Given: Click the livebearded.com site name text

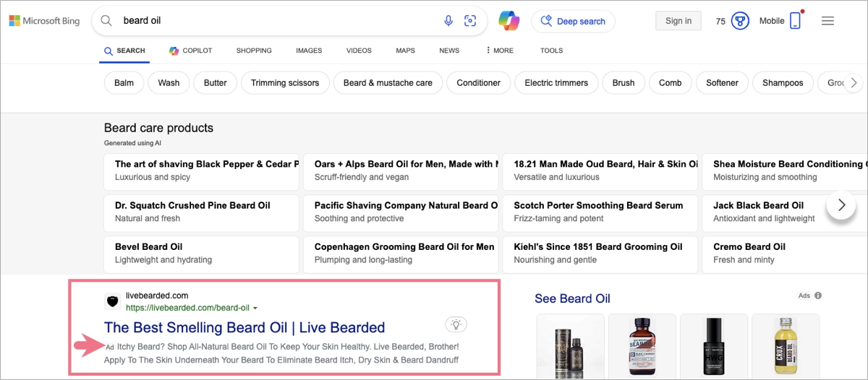Looking at the screenshot, I should [157, 295].
